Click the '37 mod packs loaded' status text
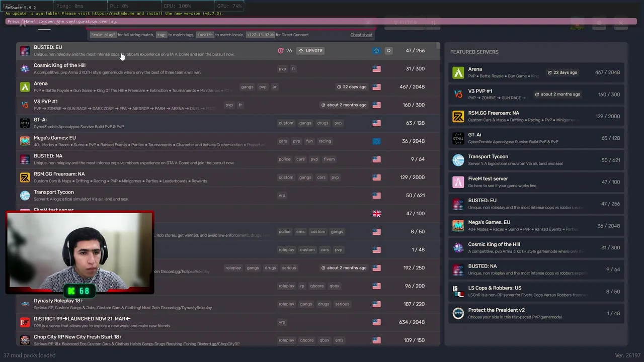Image resolution: width=644 pixels, height=362 pixels. 30,355
